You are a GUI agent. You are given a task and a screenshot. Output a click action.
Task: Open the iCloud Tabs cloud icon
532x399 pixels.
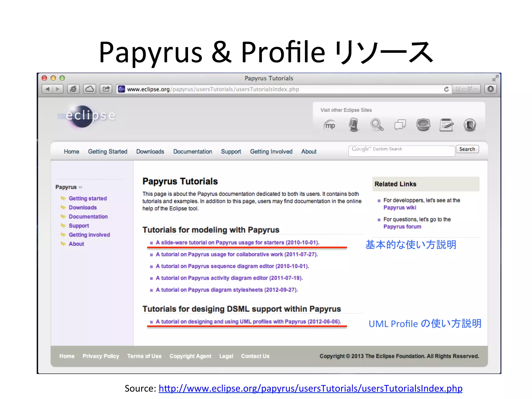point(90,89)
